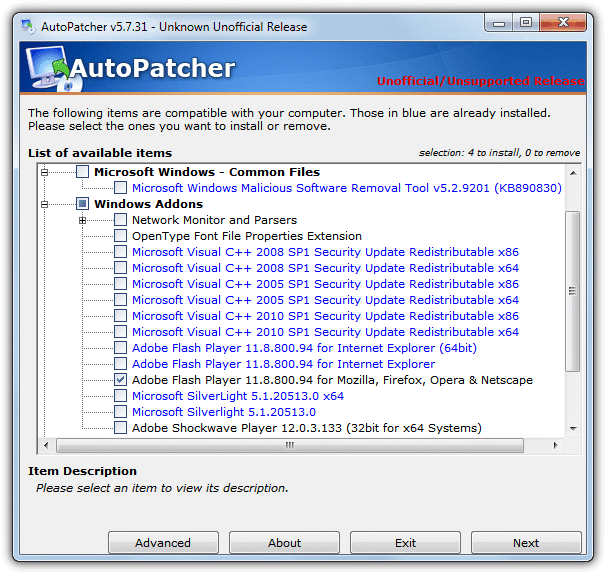Check the Network Monitor and Parsers box
Image resolution: width=606 pixels, height=573 pixels.
pyautogui.click(x=120, y=220)
